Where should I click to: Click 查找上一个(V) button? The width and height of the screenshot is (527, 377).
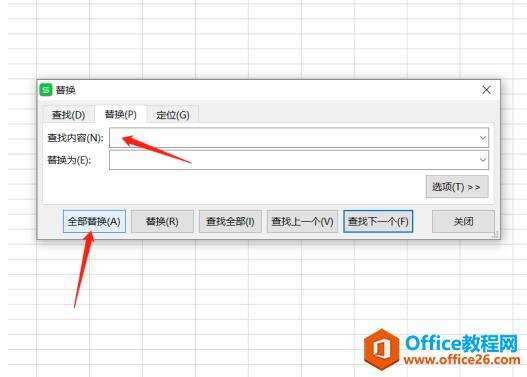pos(302,221)
